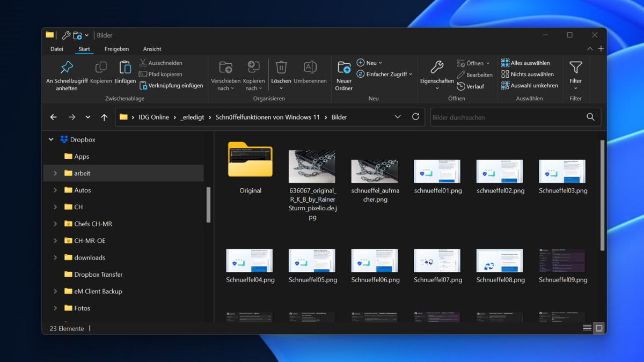Select Schnueffel09.png file
The height and width of the screenshot is (362, 644).
click(x=563, y=266)
